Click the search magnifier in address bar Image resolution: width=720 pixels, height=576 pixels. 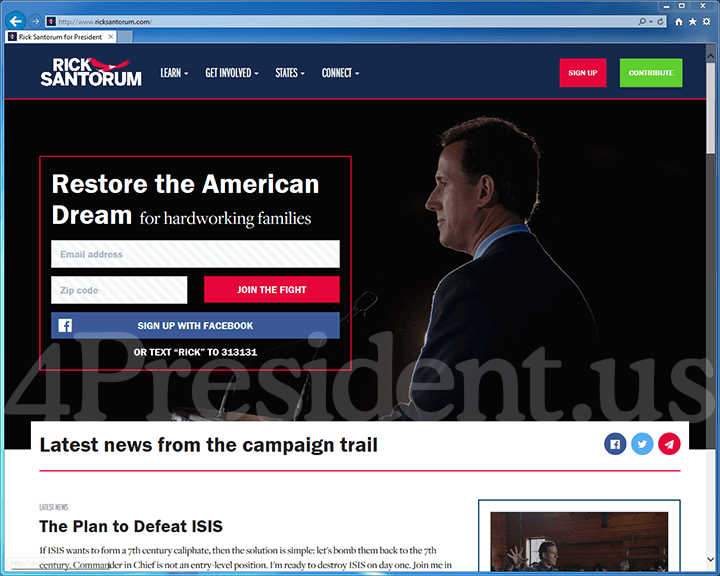pos(642,22)
